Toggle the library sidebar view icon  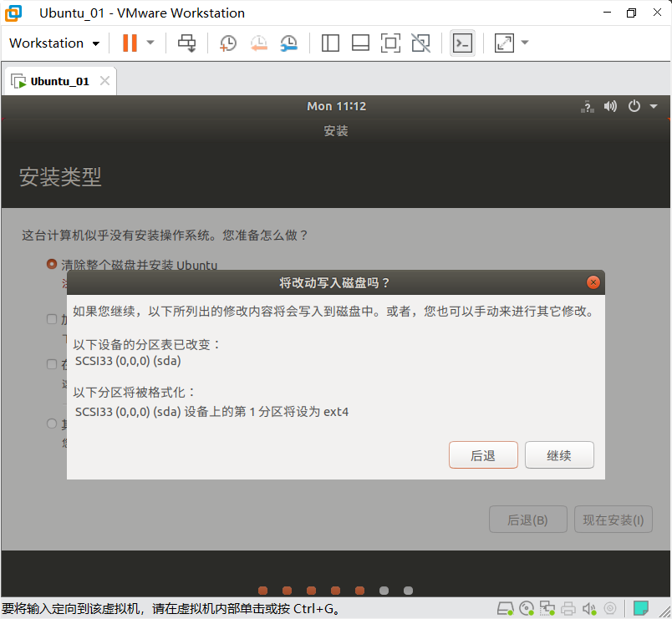(x=330, y=43)
